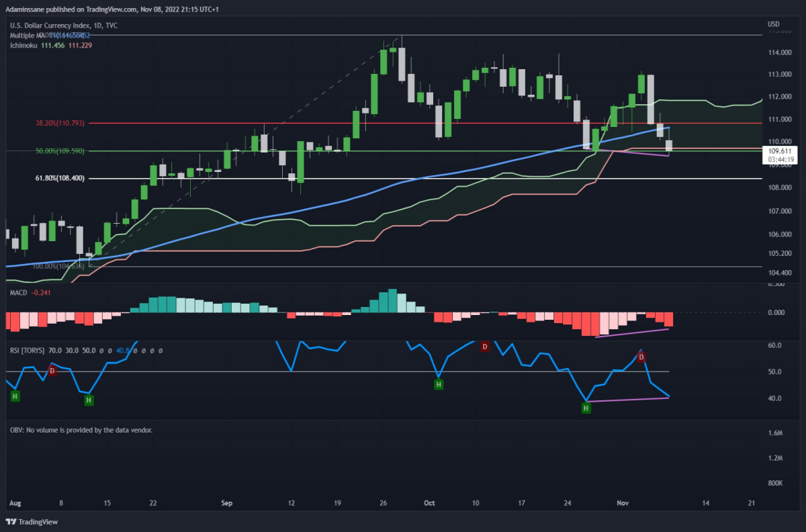Click the 21 date label on time axis
The height and width of the screenshot is (532, 806).
point(752,502)
